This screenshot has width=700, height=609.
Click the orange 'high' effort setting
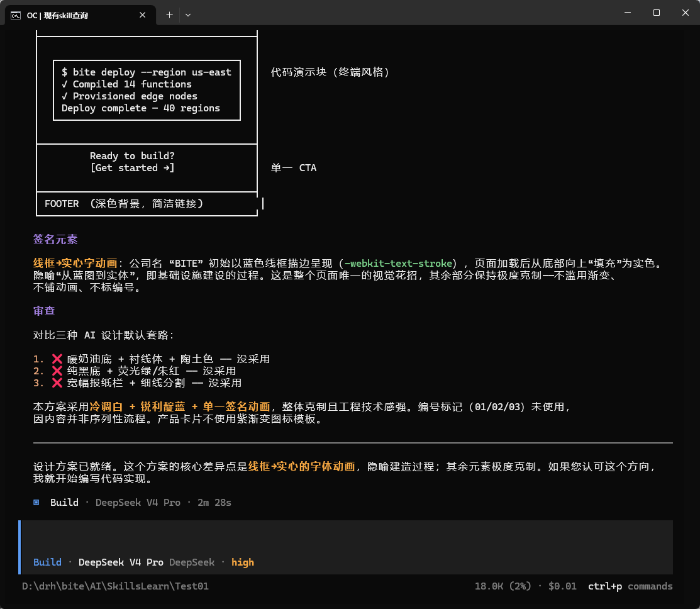pyautogui.click(x=242, y=562)
